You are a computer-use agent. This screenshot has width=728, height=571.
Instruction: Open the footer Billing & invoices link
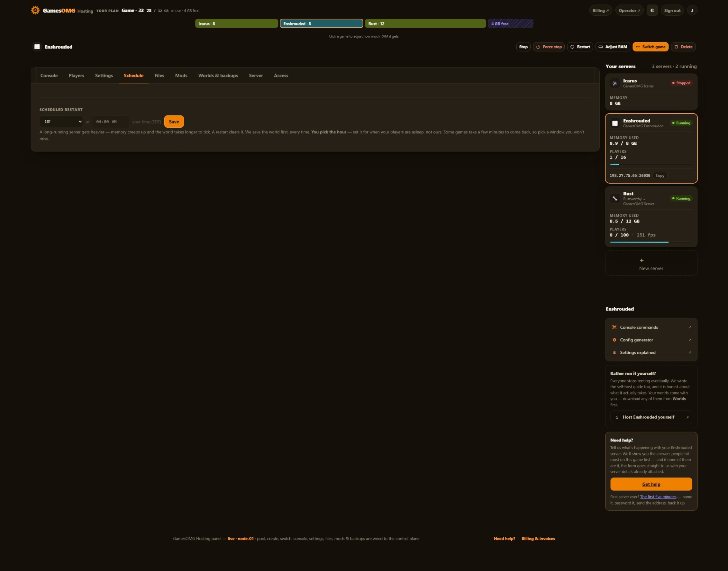click(538, 539)
